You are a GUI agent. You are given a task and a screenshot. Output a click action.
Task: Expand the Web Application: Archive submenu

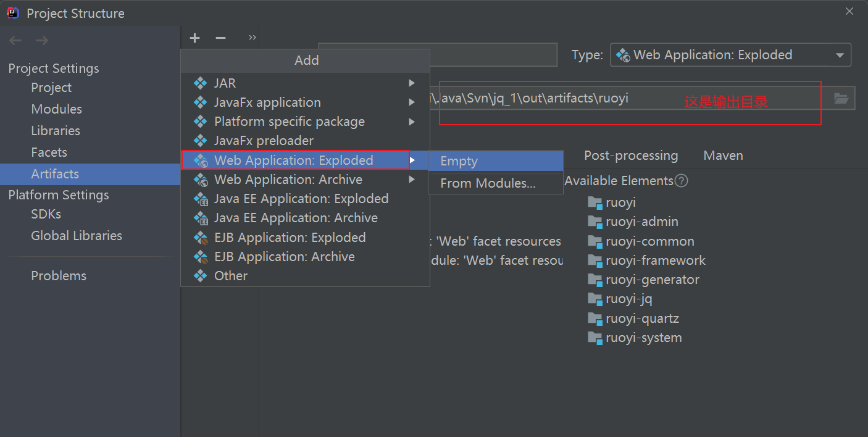coord(412,180)
